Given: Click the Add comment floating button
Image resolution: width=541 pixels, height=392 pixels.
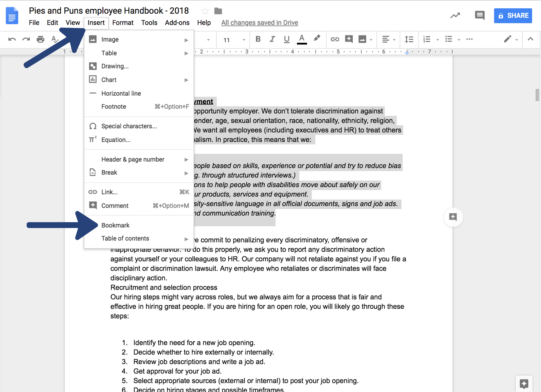Looking at the screenshot, I should tap(453, 216).
